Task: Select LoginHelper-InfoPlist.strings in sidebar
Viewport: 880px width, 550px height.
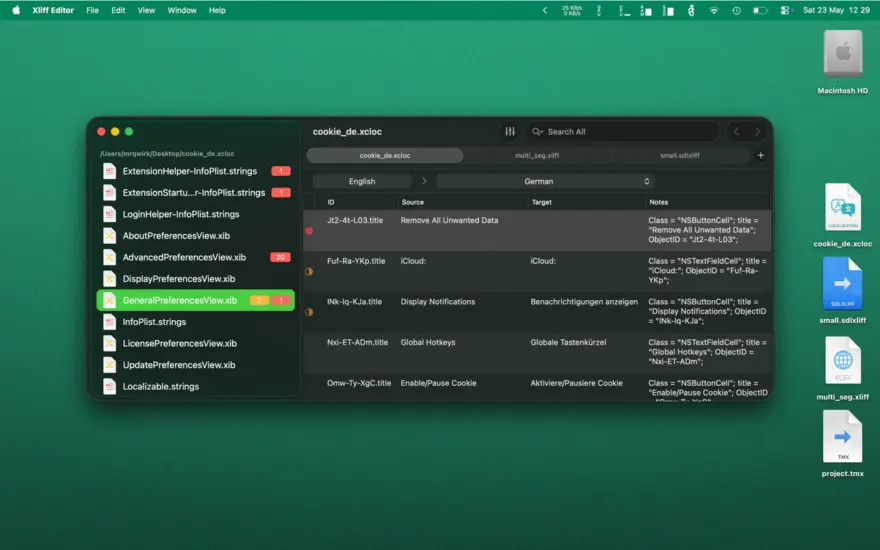Action: (195, 214)
